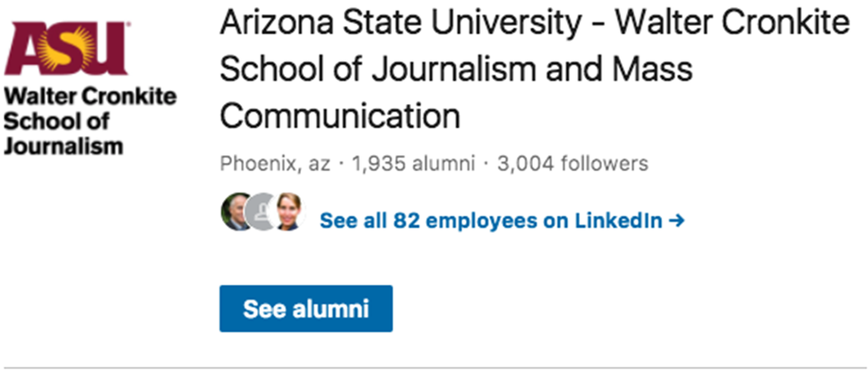
Task: Click the word Communication in the heading
Action: click(339, 117)
